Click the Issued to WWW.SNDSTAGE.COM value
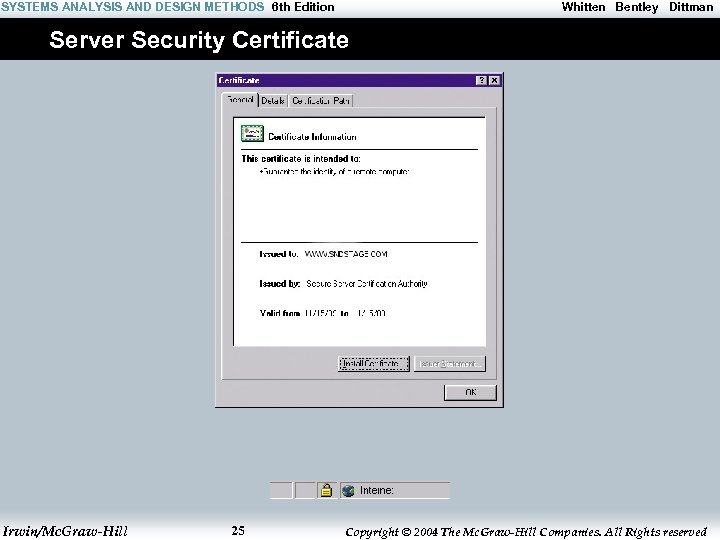The width and height of the screenshot is (720, 540). pyautogui.click(x=346, y=254)
